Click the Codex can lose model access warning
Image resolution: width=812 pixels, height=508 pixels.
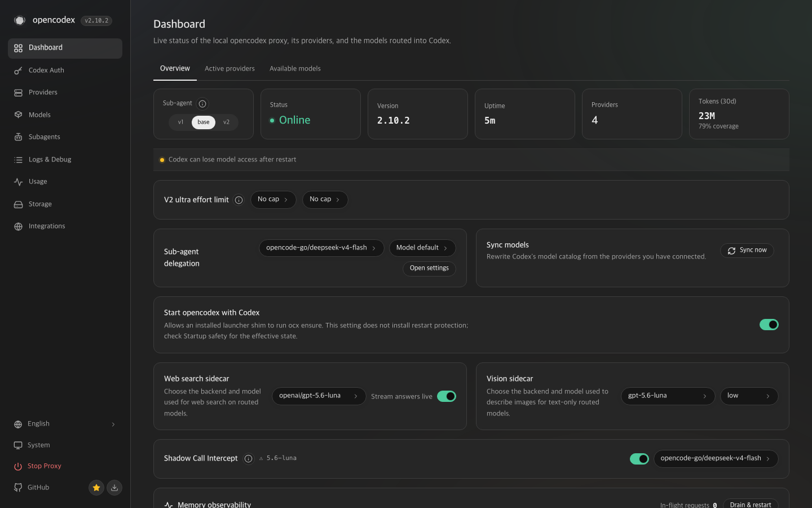click(232, 160)
